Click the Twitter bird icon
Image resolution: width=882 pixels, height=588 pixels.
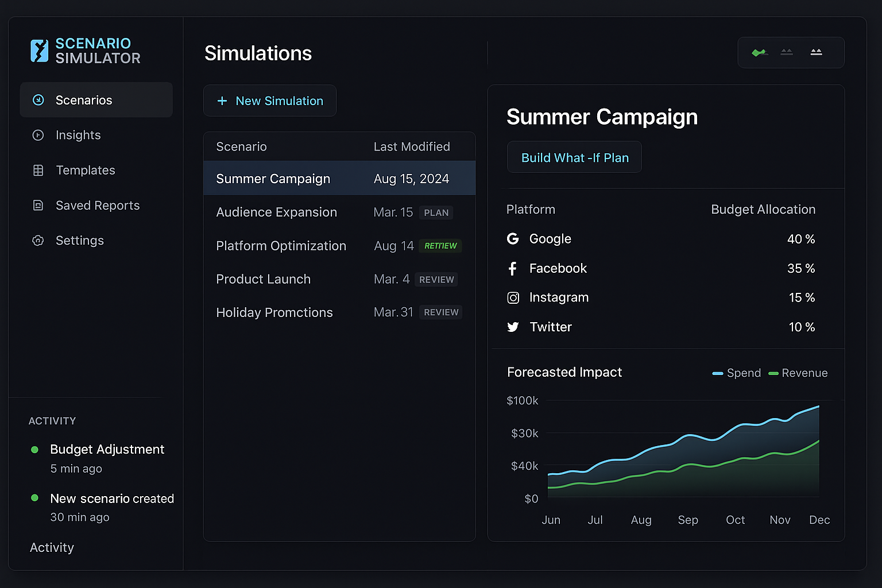(x=513, y=327)
